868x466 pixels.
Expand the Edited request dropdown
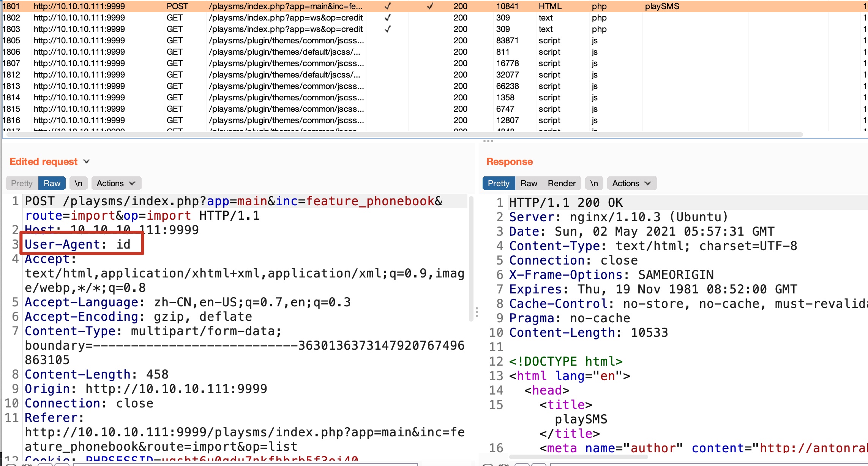(x=87, y=162)
